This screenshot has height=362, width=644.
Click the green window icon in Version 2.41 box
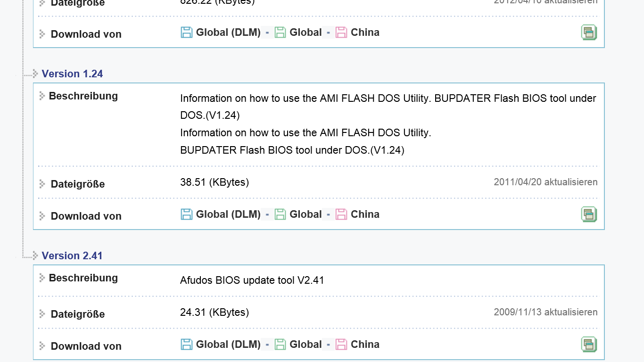(x=589, y=345)
